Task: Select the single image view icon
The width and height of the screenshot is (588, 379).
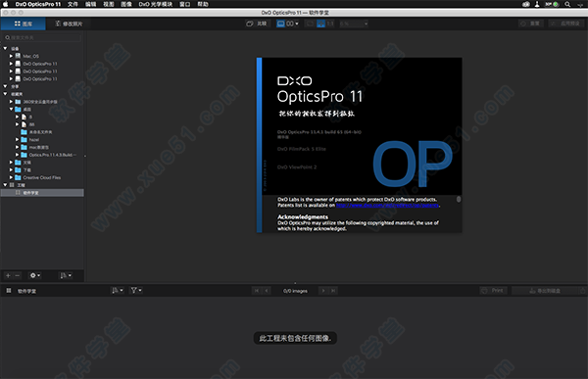Action: click(280, 24)
